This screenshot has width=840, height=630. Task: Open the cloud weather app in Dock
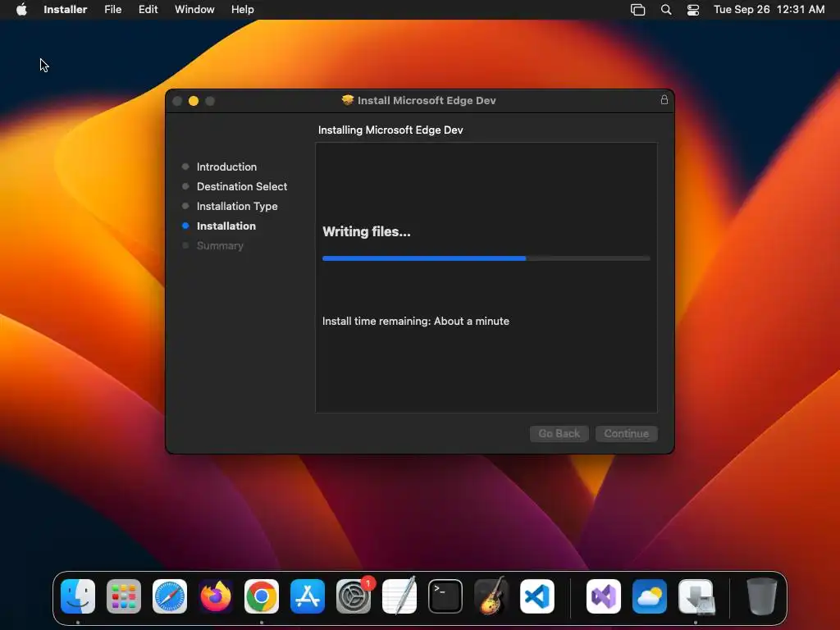click(650, 596)
